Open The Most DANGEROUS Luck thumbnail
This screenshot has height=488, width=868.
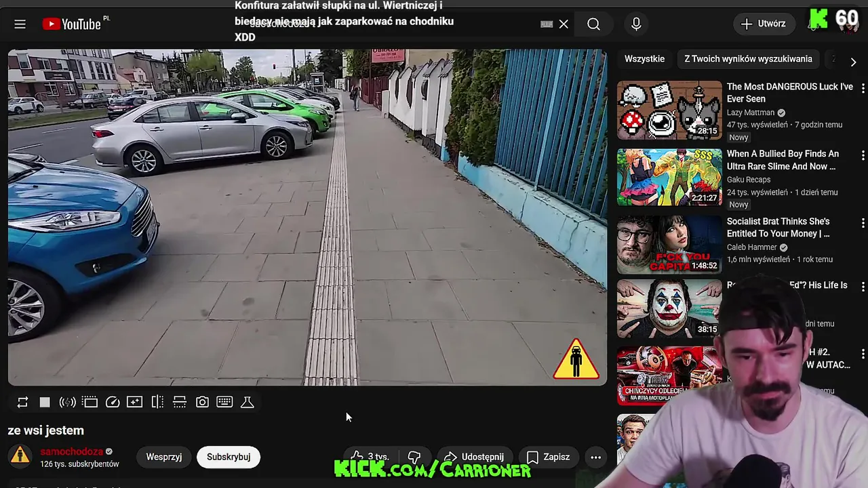(669, 110)
